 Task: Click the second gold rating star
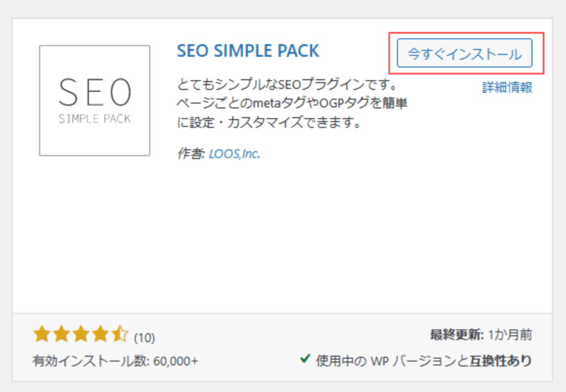pos(61,333)
